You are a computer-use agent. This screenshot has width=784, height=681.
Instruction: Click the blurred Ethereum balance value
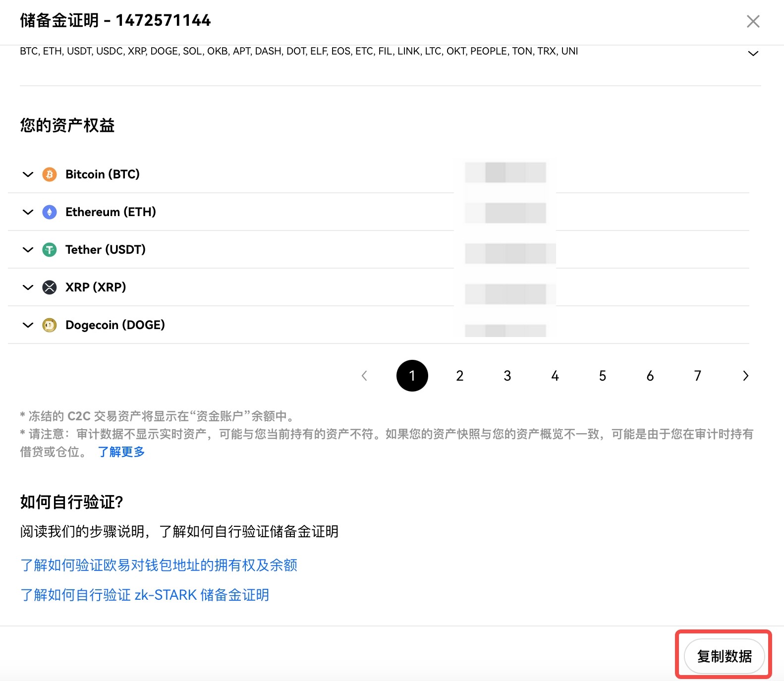[x=505, y=213]
